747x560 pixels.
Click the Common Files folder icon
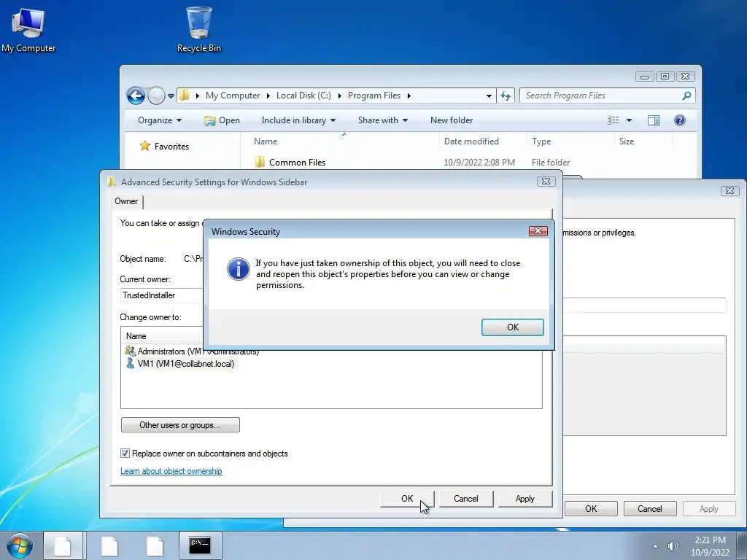pos(260,163)
